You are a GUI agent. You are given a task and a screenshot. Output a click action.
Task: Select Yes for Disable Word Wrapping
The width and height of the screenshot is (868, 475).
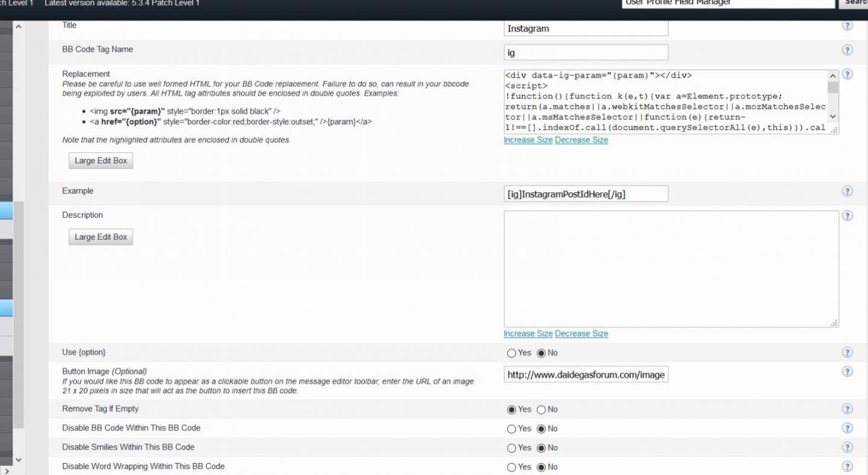[512, 467]
